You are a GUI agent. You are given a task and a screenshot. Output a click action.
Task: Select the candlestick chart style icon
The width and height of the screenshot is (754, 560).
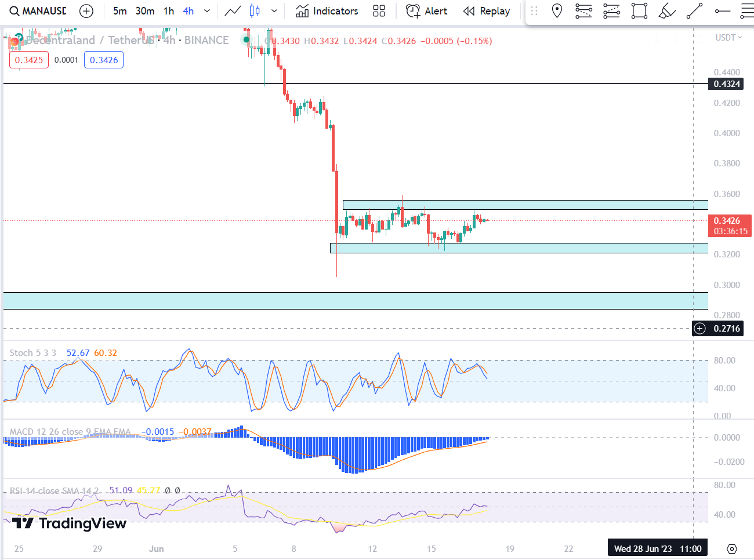pos(255,11)
